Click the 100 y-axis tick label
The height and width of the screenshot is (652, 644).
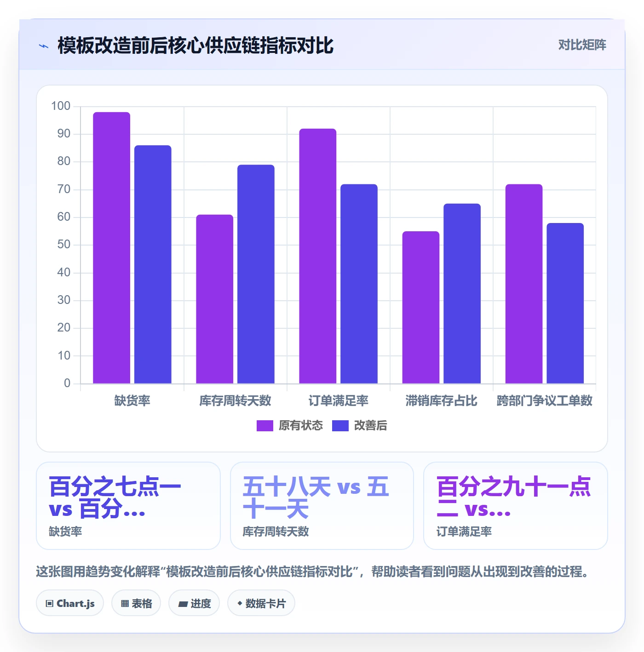[61, 106]
